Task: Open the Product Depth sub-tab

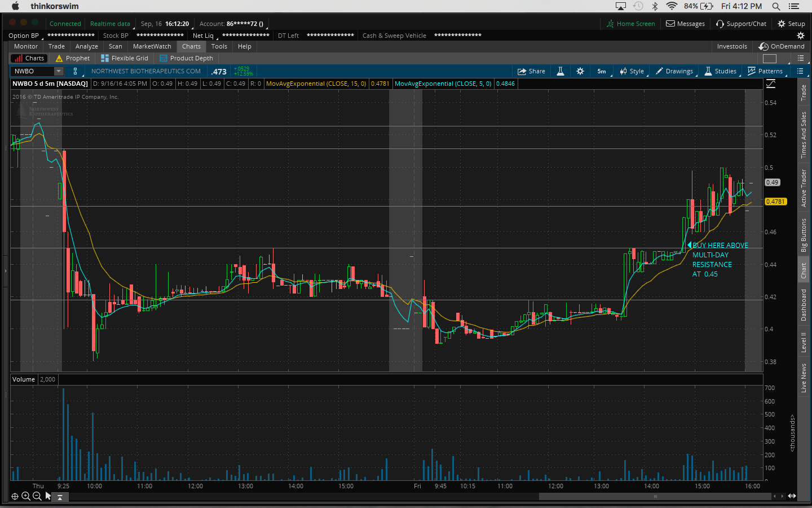Action: 187,58
